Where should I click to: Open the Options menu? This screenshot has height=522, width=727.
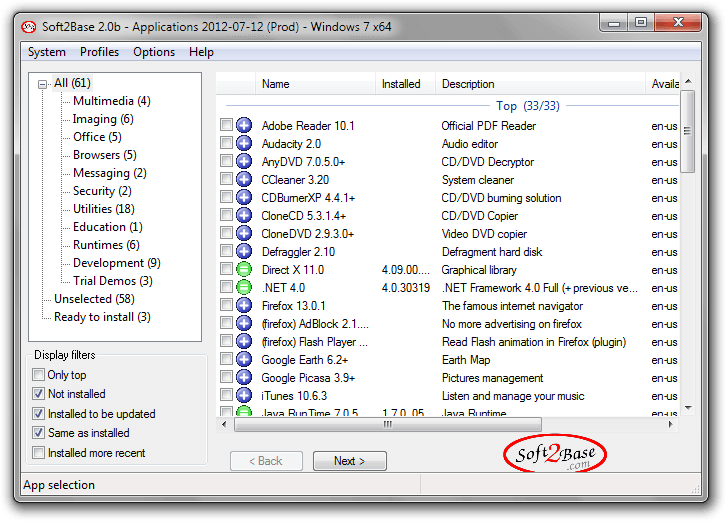153,52
